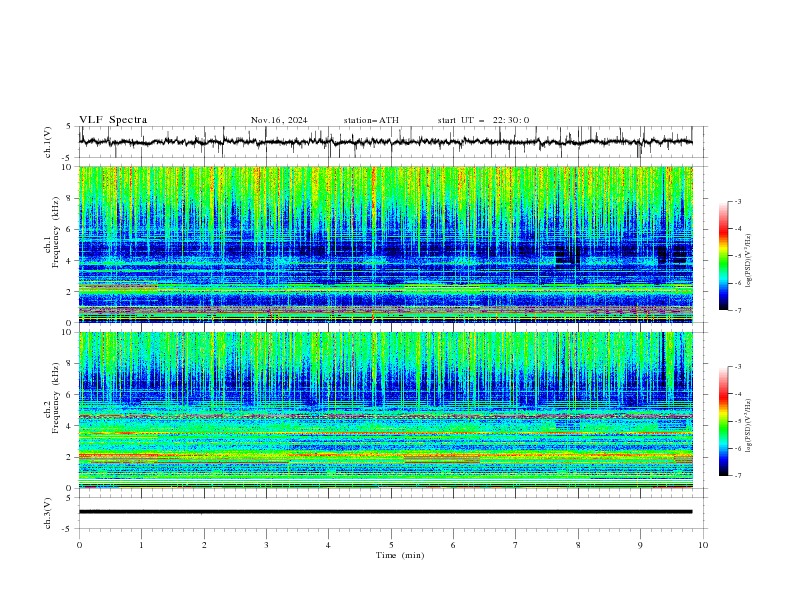Click the ch.1 voltage waveform trace

pyautogui.click(x=385, y=142)
